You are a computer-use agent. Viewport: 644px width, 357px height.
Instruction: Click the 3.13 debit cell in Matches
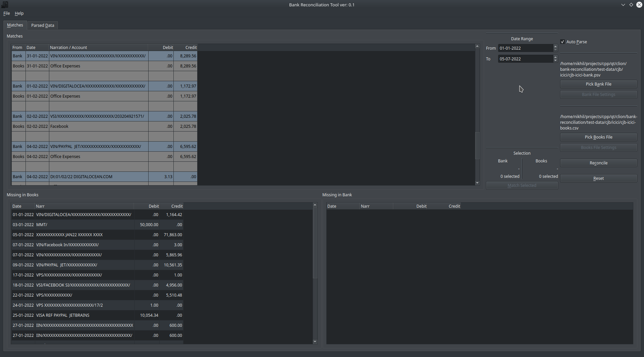(161, 177)
